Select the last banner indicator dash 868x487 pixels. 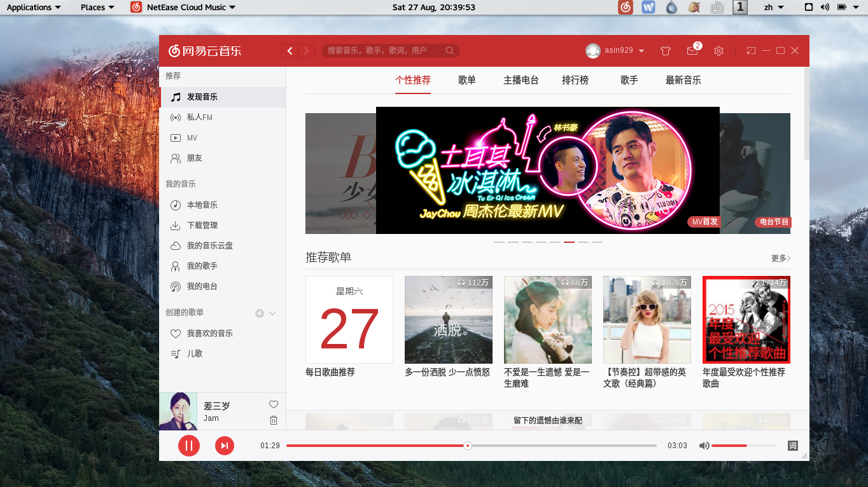tap(597, 242)
